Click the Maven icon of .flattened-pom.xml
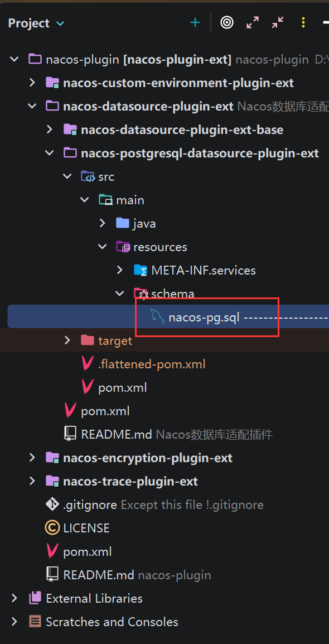The image size is (329, 644). pos(88,363)
